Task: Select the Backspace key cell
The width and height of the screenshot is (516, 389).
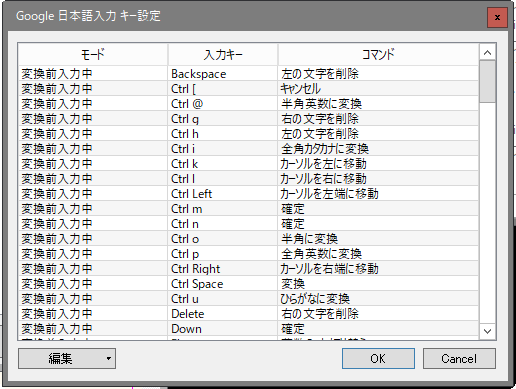Action: (x=223, y=74)
